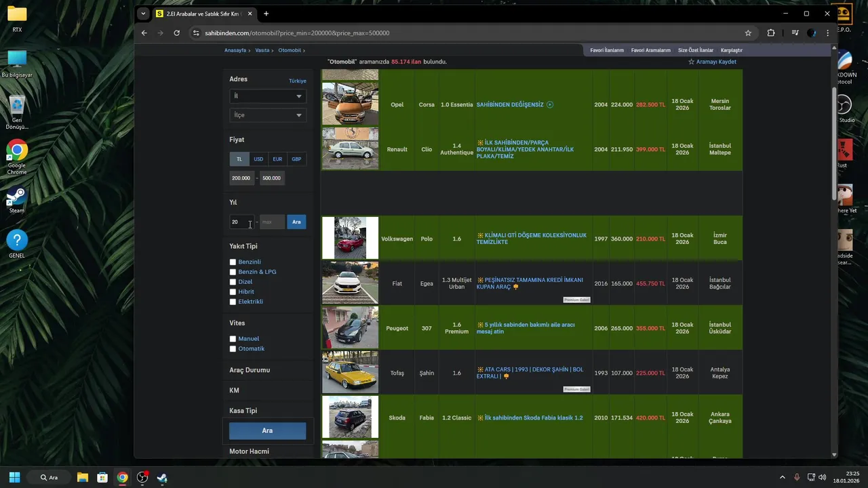Open the GENEL desktop shortcut
Viewport: 868px width, 488px height.
17,244
